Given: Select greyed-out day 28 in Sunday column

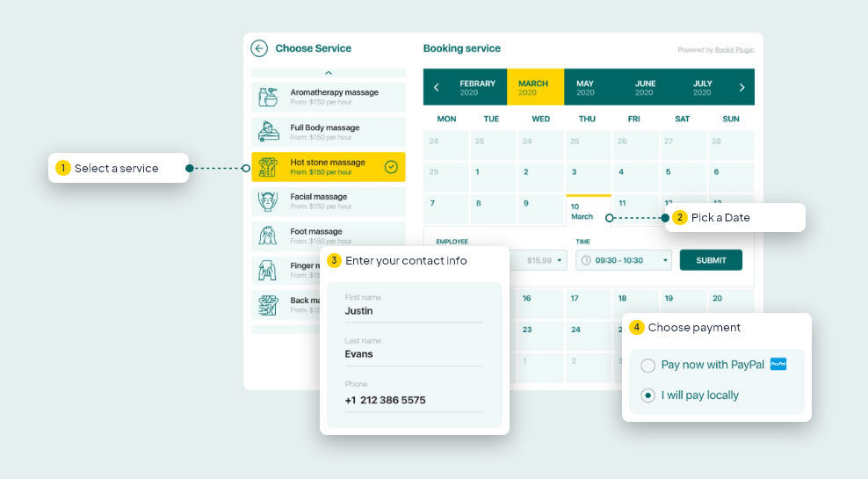Looking at the screenshot, I should pos(731,146).
